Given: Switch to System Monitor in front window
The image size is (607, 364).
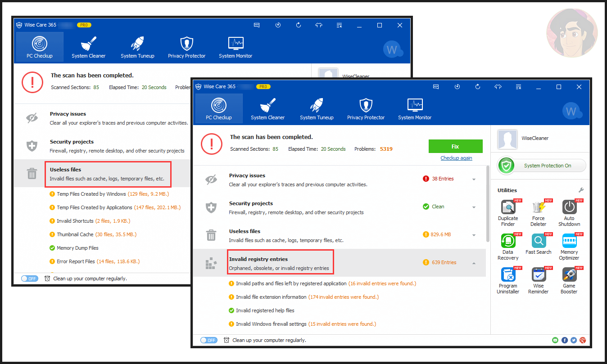Looking at the screenshot, I should (x=415, y=108).
